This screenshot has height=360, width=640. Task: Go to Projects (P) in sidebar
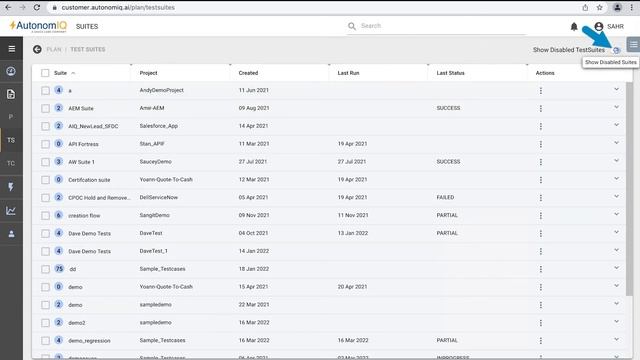click(x=11, y=117)
